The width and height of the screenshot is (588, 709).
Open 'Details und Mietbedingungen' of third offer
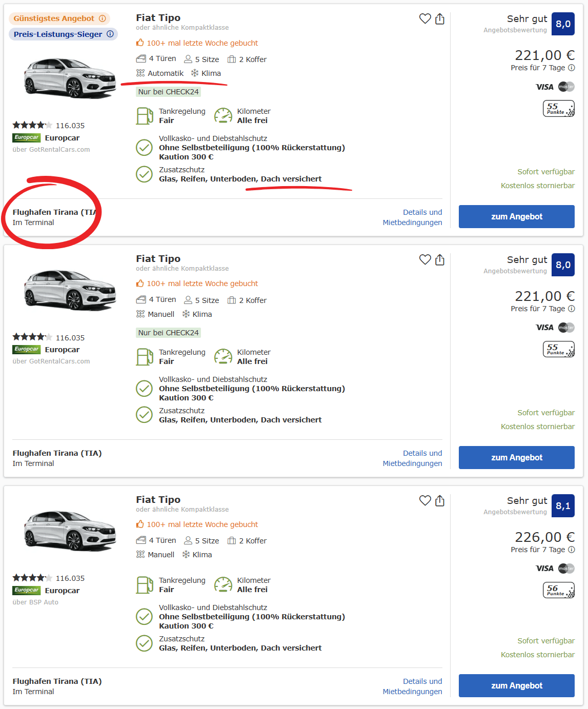click(412, 686)
